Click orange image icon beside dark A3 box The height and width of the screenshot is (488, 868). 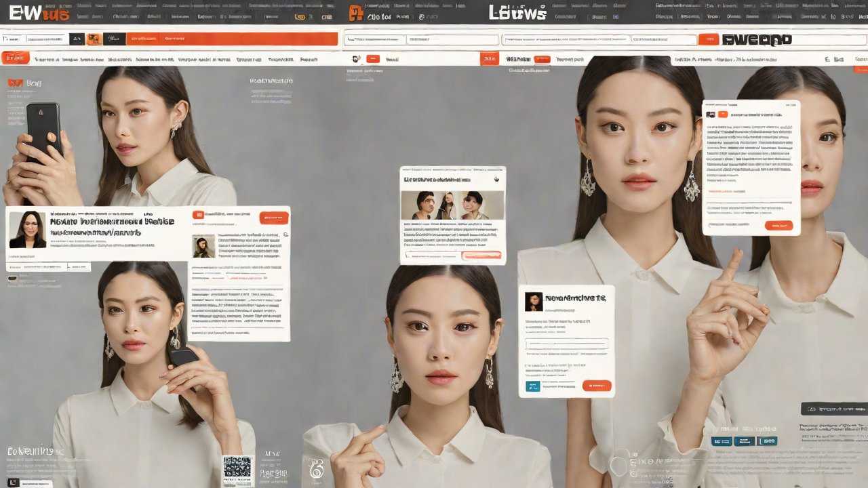94,39
